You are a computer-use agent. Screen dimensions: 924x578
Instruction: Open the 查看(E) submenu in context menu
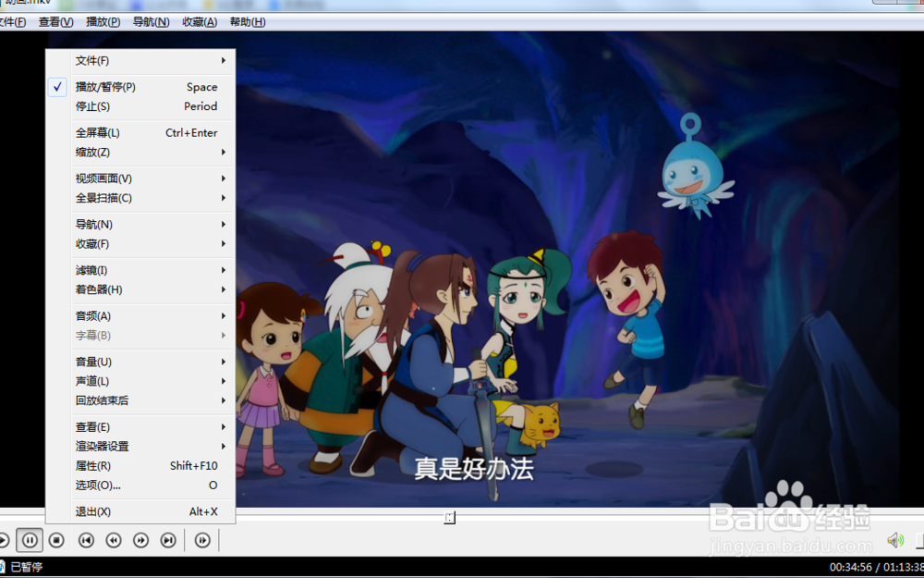[140, 427]
